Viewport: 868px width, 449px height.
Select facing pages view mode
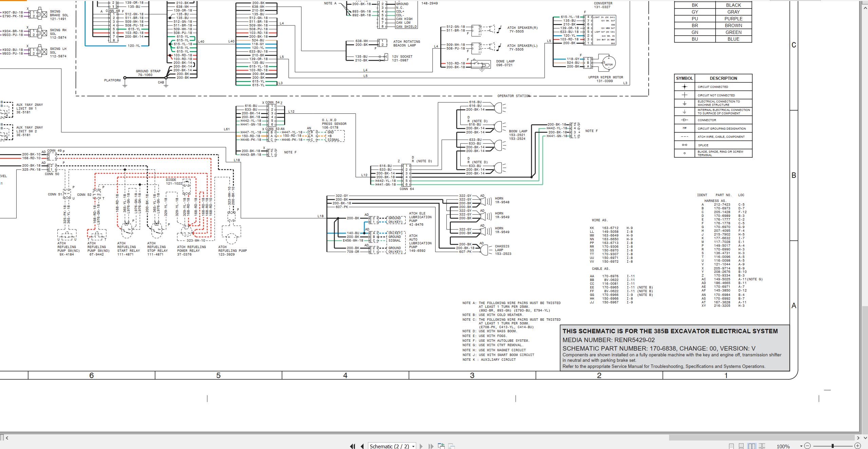click(x=752, y=446)
